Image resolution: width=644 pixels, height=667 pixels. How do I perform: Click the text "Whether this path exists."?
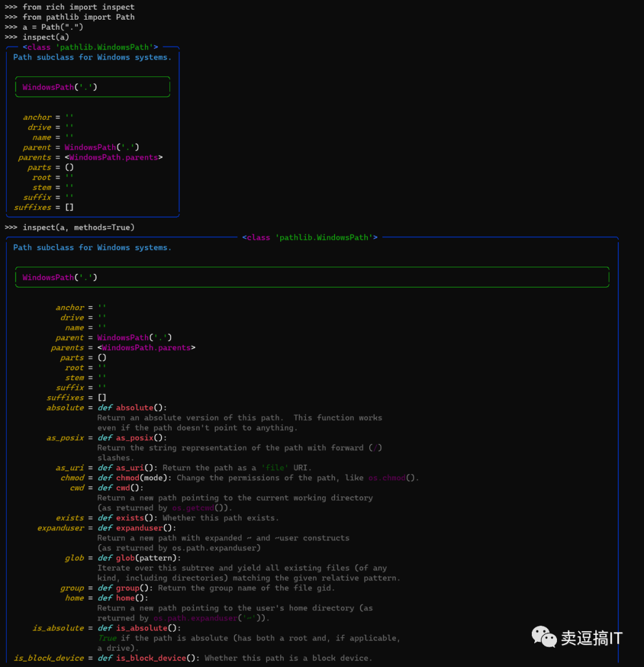click(221, 518)
